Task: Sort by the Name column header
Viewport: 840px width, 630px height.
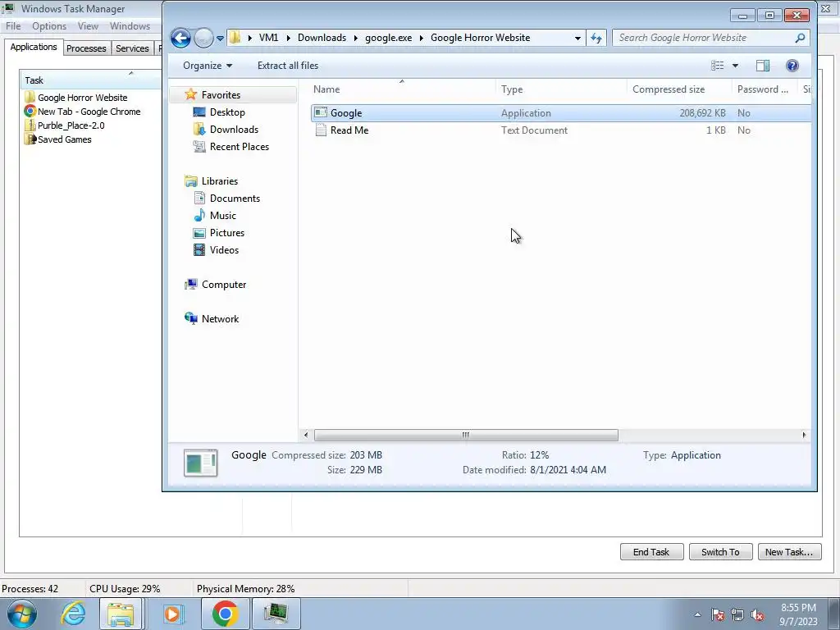Action: [402, 89]
